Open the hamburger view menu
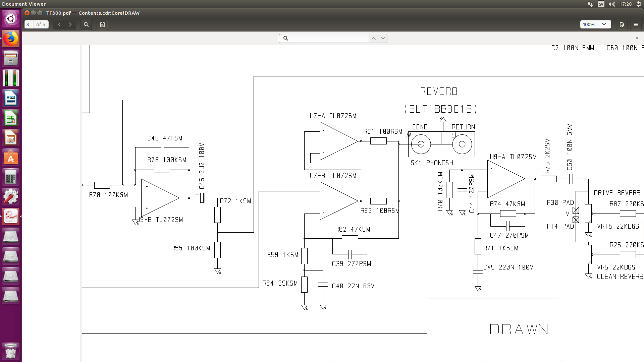644x362 pixels. [636, 24]
